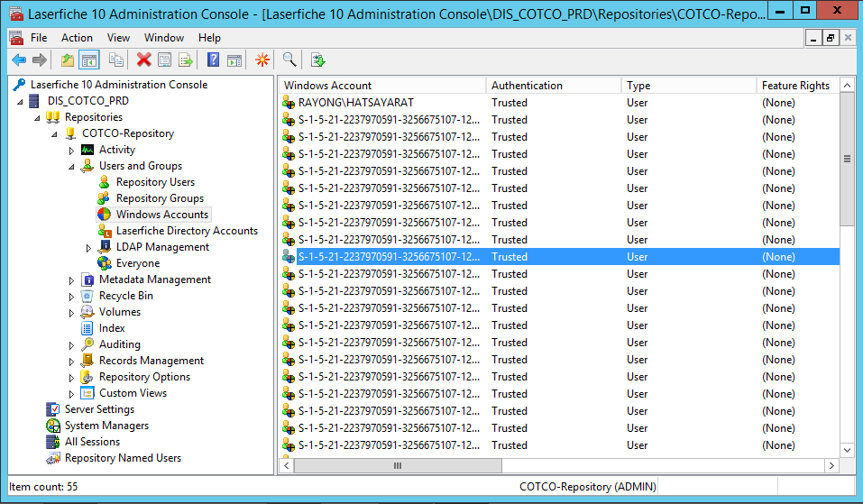Open Help with blue question mark icon

[x=213, y=60]
